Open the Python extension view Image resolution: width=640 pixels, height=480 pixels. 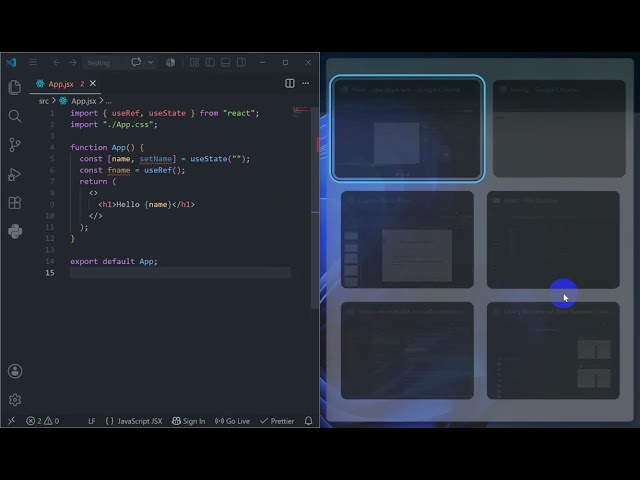click(x=15, y=231)
